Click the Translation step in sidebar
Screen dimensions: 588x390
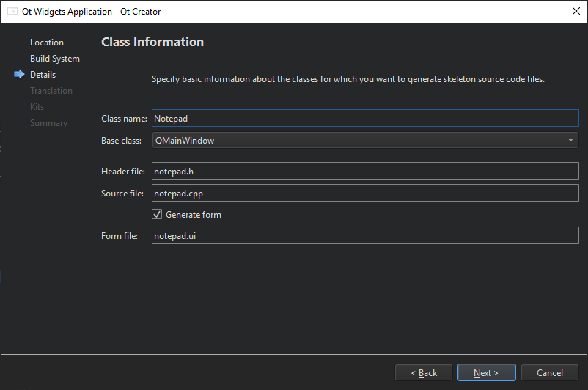pyautogui.click(x=51, y=91)
